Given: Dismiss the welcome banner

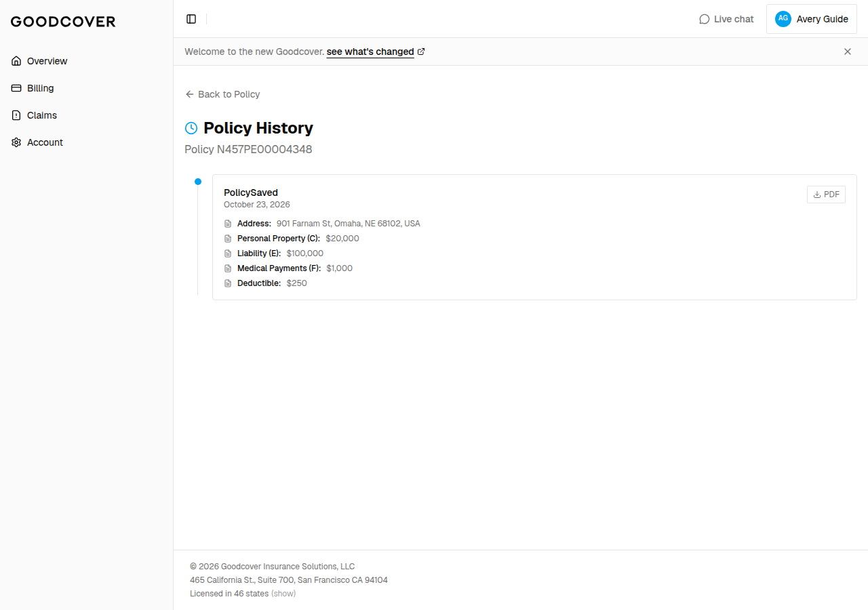Looking at the screenshot, I should pos(848,52).
